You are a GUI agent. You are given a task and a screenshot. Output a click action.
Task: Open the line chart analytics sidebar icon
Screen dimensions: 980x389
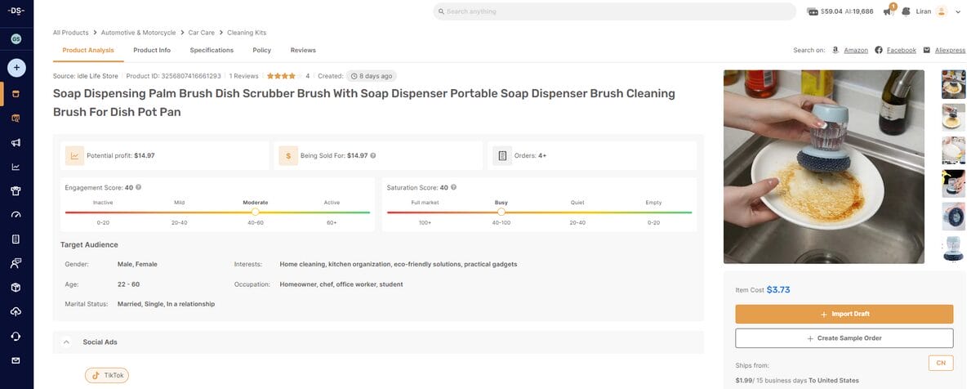pos(16,167)
